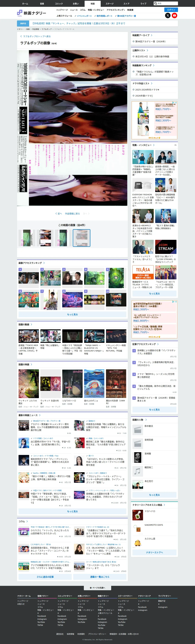Expand the ドラマ作品リスト section arrow
The image size is (195, 644).
(152, 83)
